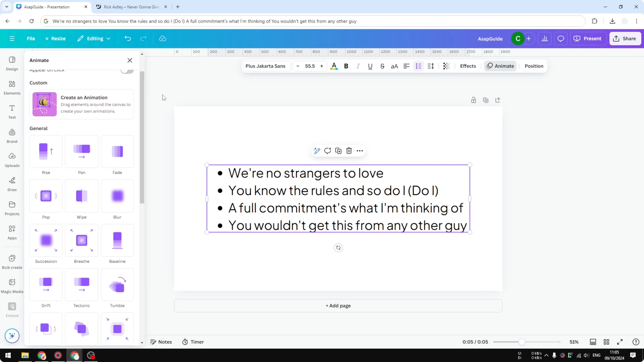
Task: Increase font size with plus button
Action: click(x=322, y=66)
